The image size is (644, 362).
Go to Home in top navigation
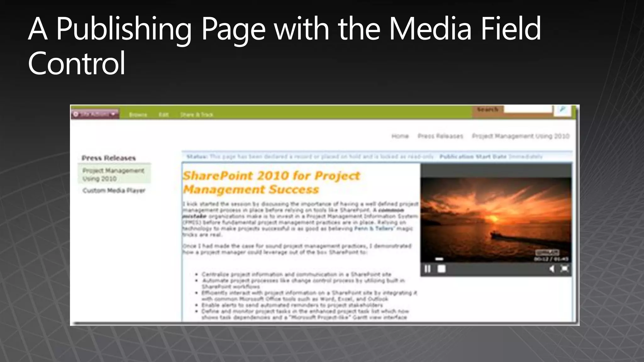400,136
